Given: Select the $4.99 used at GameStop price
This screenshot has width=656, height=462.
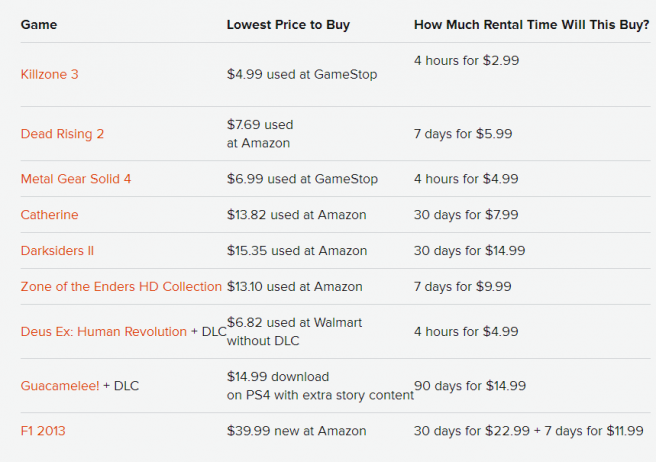Looking at the screenshot, I should point(302,74).
